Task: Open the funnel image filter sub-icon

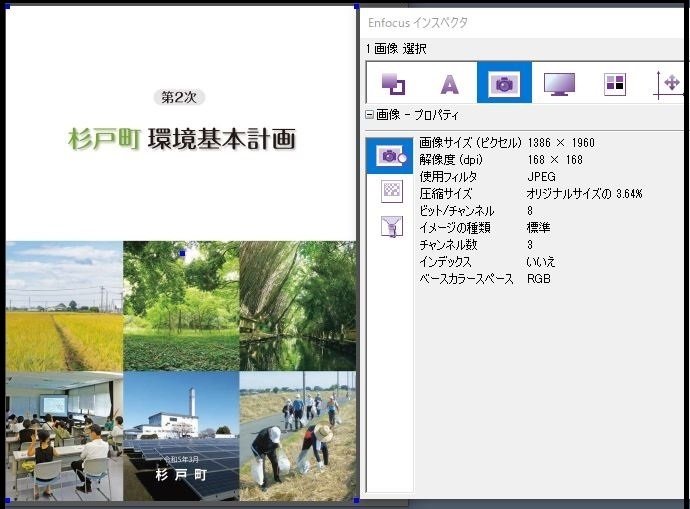Action: point(392,227)
